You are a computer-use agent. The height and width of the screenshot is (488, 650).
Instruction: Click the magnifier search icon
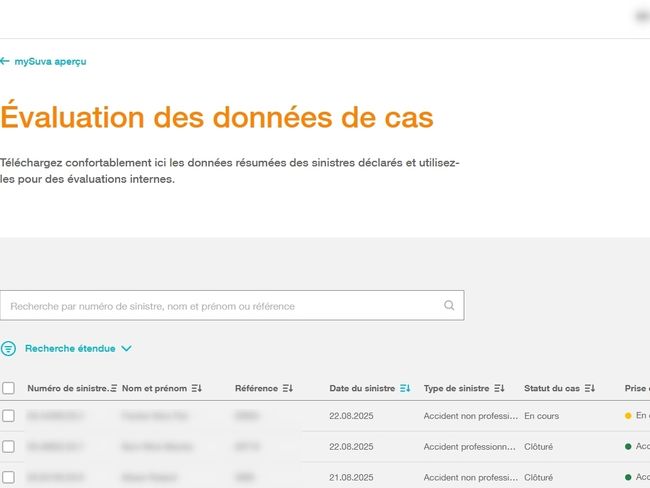click(x=449, y=306)
